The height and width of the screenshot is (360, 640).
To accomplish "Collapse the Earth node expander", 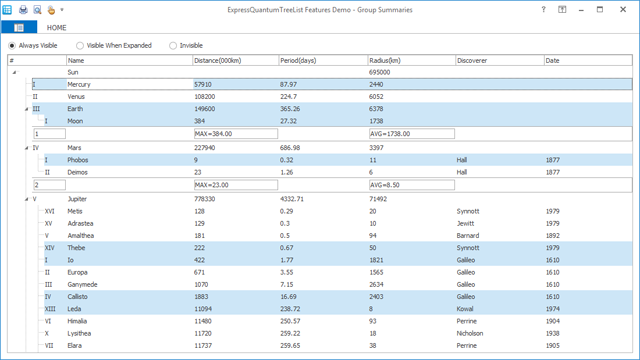I will 27,109.
